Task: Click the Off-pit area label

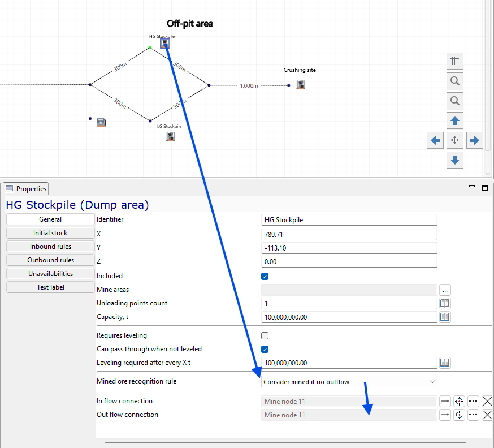Action: click(x=190, y=24)
